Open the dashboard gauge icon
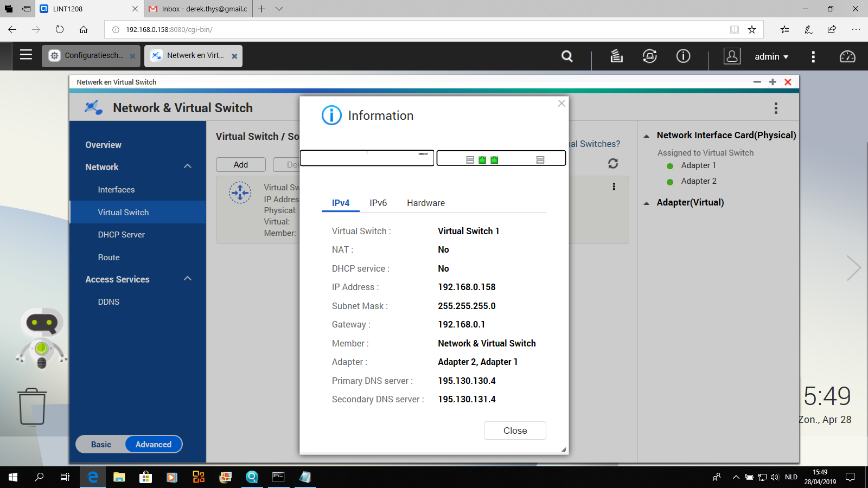The width and height of the screenshot is (868, 488). (x=847, y=56)
